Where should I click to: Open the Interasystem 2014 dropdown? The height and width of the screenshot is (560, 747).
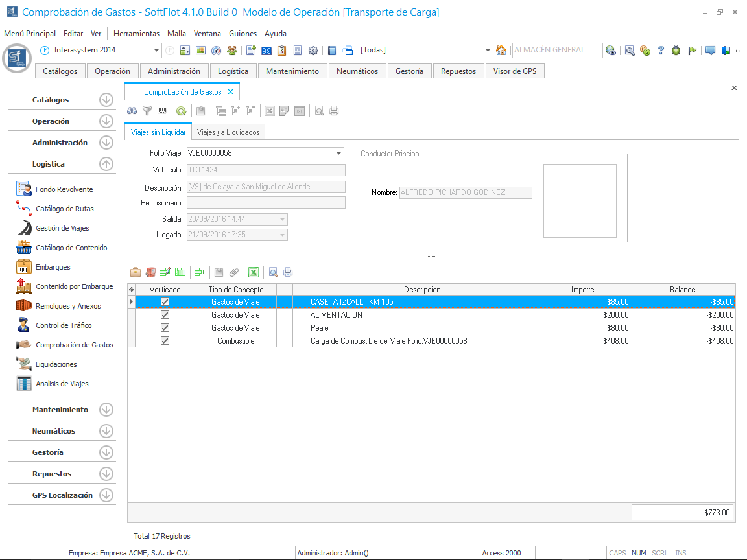tap(157, 51)
